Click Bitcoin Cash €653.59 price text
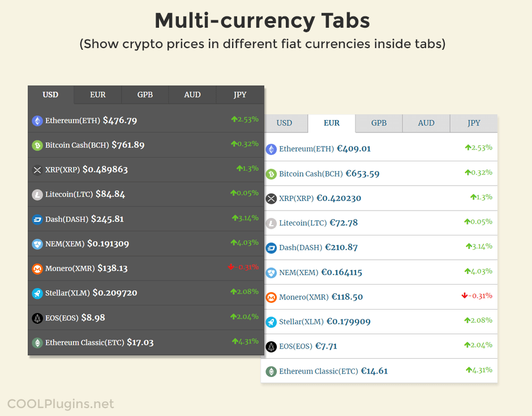This screenshot has width=532, height=416. click(362, 174)
